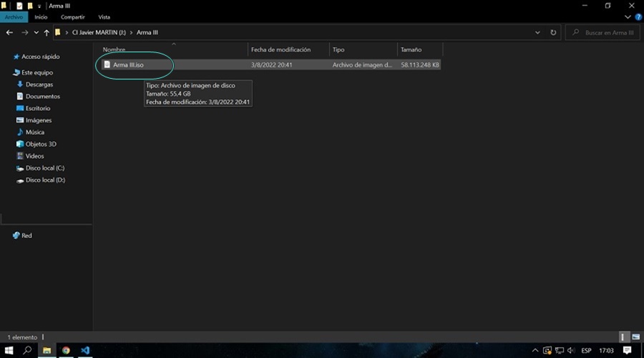Click Arma III breadcrumb in address bar

(x=147, y=32)
